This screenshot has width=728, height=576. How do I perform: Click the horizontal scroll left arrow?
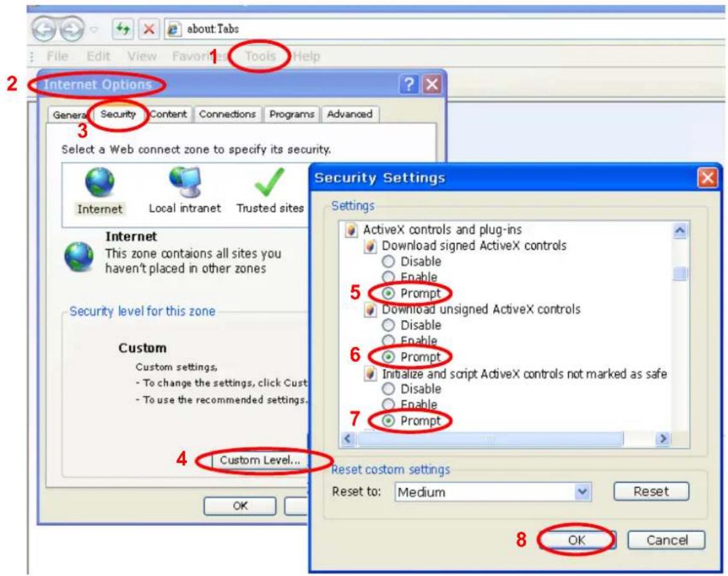(349, 439)
